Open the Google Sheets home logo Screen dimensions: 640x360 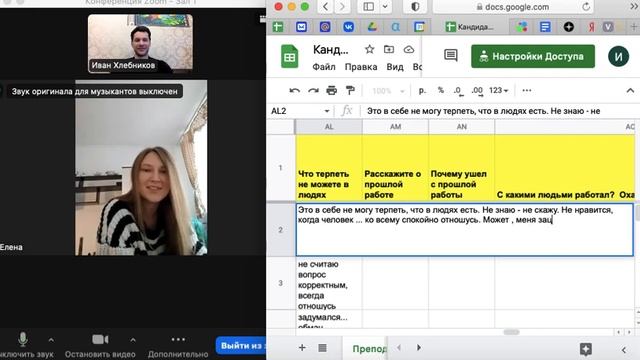[290, 57]
